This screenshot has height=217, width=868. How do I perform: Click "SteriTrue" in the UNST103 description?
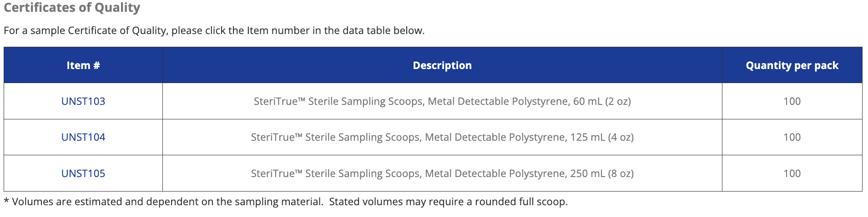tap(276, 101)
